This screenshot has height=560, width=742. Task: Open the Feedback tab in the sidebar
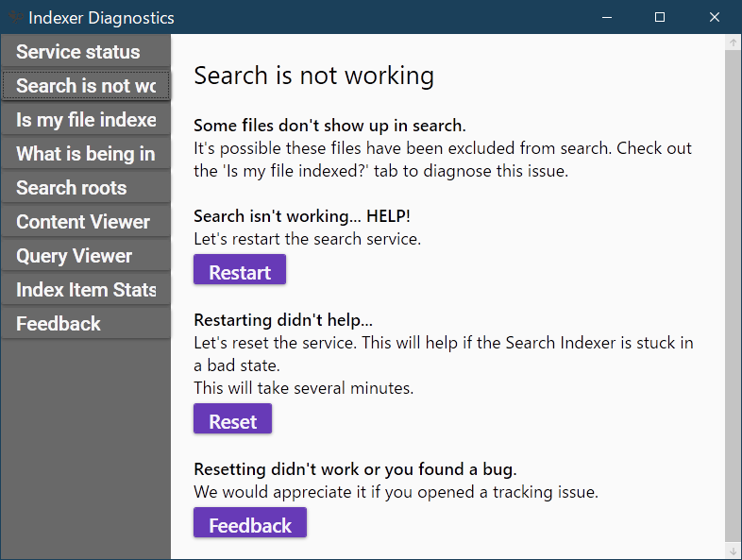(85, 324)
